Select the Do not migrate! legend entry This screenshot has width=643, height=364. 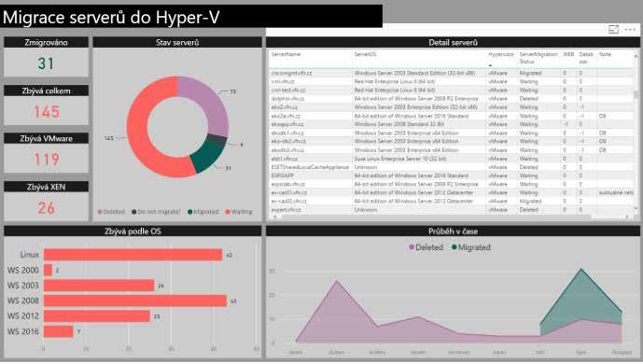pyautogui.click(x=156, y=212)
